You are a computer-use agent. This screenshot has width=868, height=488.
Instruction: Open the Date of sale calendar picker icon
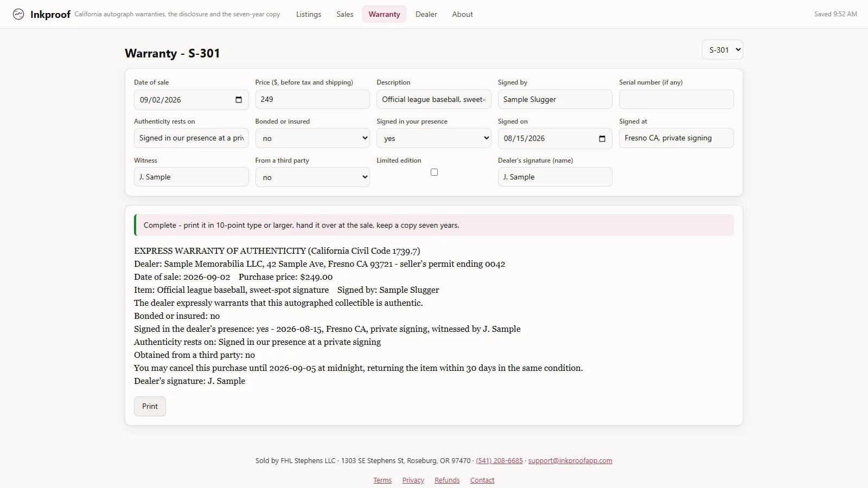point(239,100)
